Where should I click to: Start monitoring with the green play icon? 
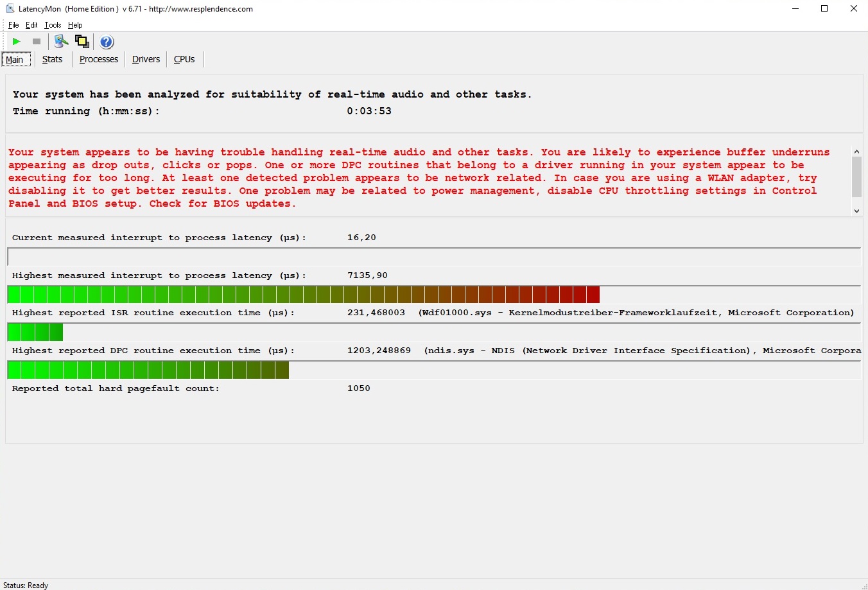(16, 42)
